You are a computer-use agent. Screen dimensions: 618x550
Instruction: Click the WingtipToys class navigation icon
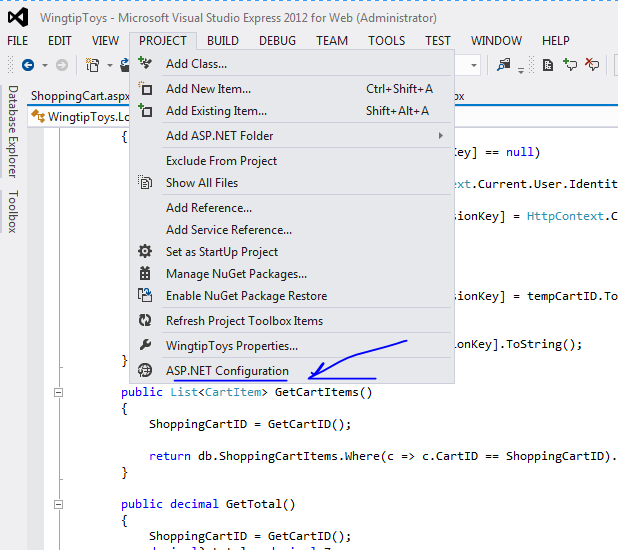pyautogui.click(x=38, y=116)
